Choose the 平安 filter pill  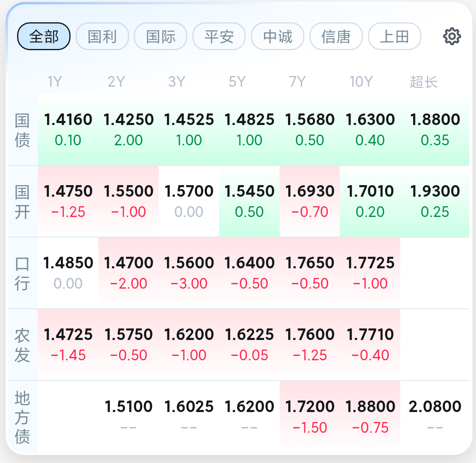[x=219, y=36]
